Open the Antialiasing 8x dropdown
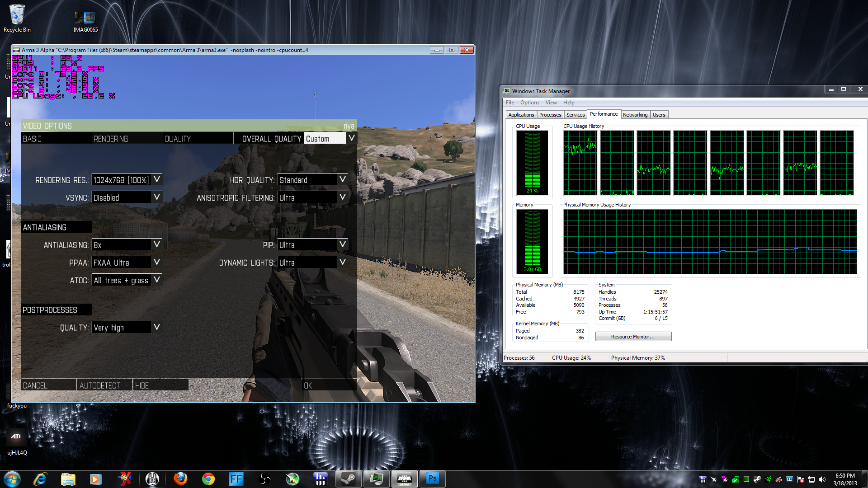Screen dimensions: 868x488 [157, 245]
